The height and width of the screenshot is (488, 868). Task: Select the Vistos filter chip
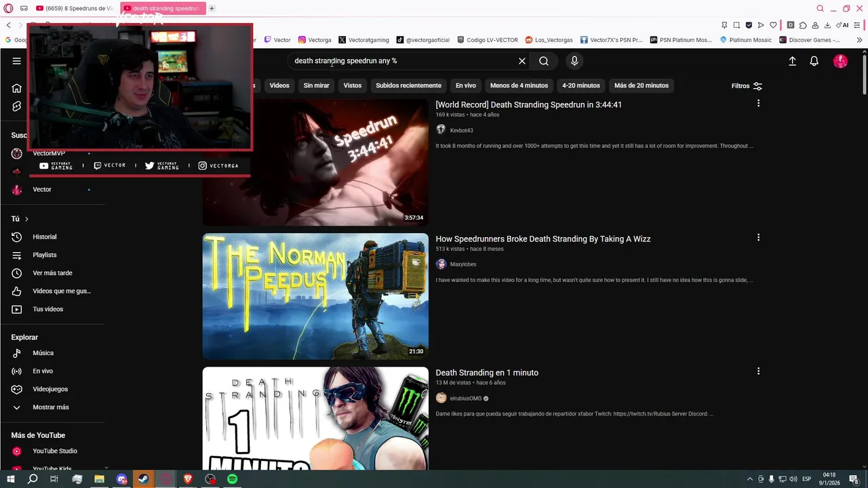coord(353,85)
